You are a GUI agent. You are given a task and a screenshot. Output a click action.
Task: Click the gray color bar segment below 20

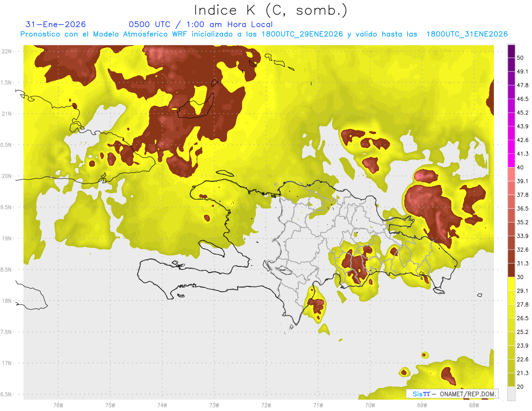[x=511, y=394]
